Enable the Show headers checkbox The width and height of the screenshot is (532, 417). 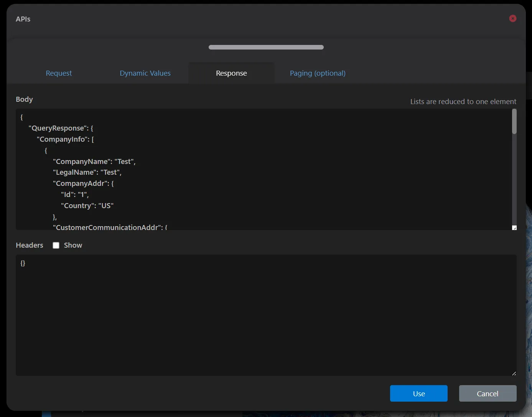click(x=56, y=245)
